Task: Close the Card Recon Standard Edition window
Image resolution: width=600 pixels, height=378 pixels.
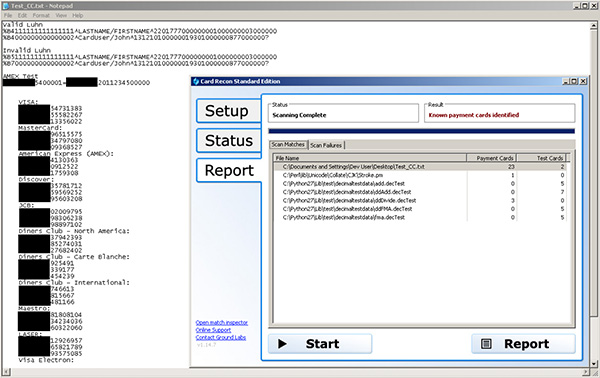Action: [x=583, y=81]
